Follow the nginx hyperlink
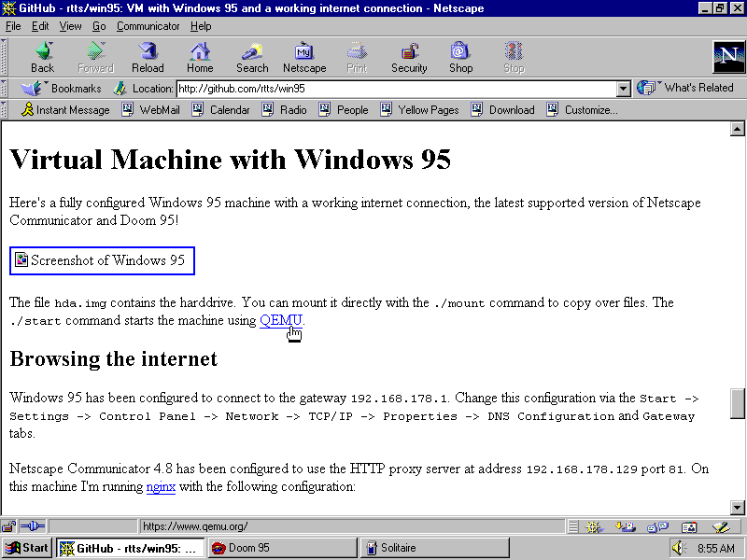747x560 pixels. coord(161,486)
